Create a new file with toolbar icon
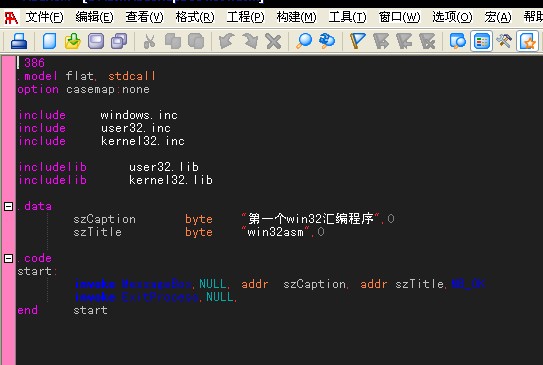The height and width of the screenshot is (365, 543). (50, 41)
